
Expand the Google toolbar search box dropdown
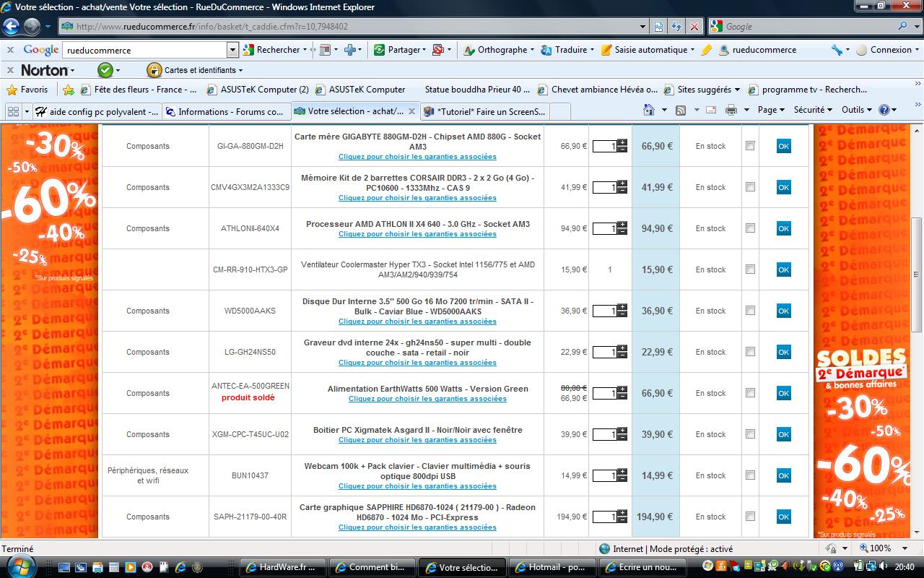232,50
